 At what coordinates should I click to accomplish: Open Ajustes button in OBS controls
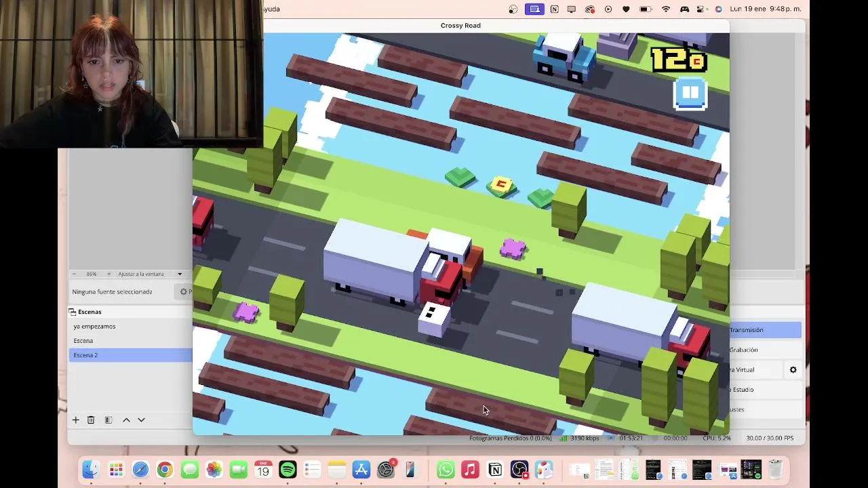pyautogui.click(x=765, y=409)
